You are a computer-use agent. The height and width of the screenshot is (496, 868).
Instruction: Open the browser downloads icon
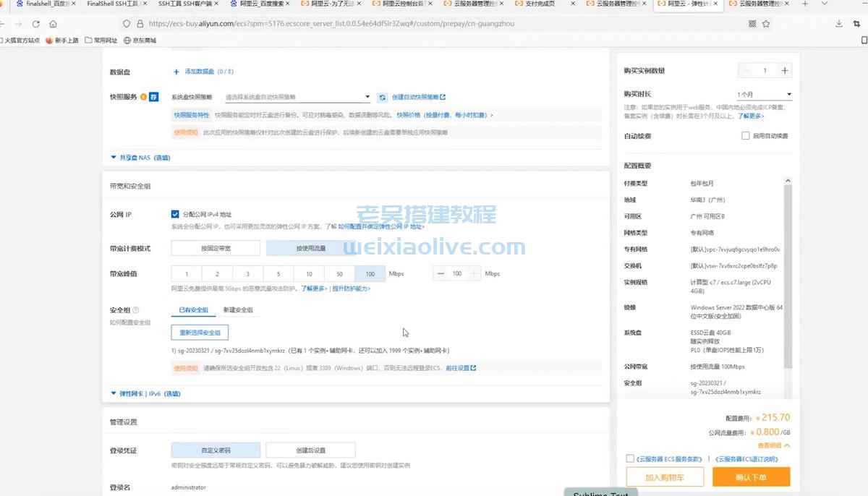pos(839,24)
